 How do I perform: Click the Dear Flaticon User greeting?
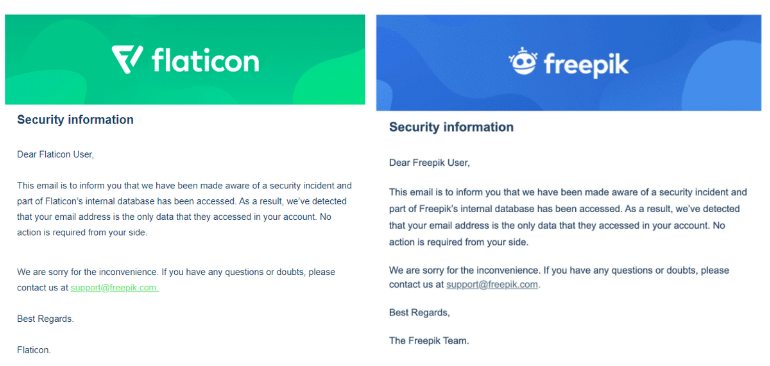pyautogui.click(x=55, y=154)
